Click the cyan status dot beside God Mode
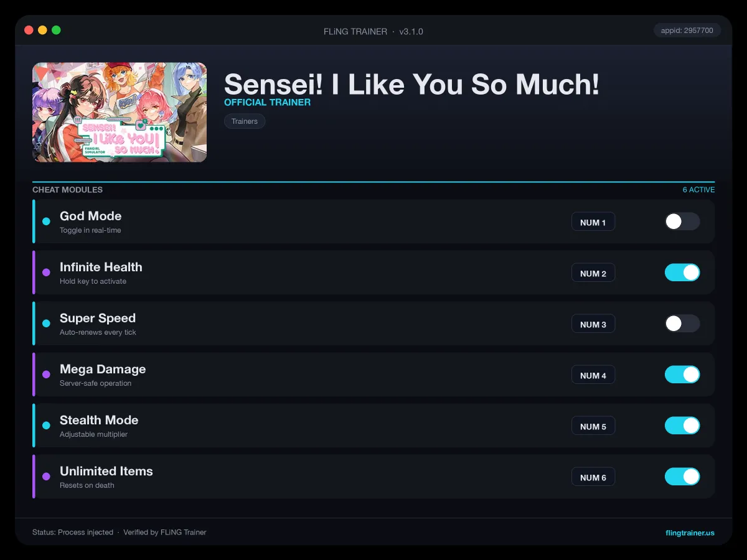747x560 pixels. coord(46,222)
